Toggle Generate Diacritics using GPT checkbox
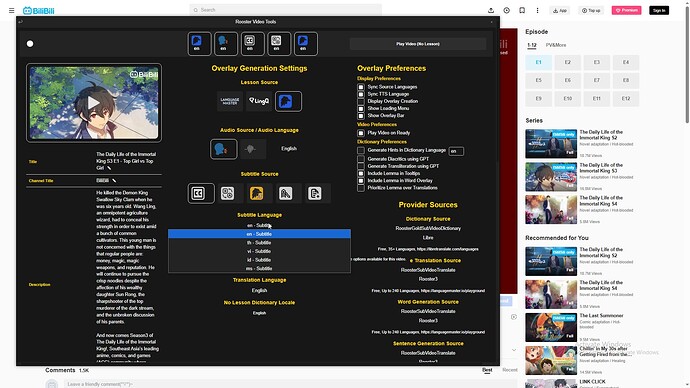This screenshot has height=388, width=690. 361,159
